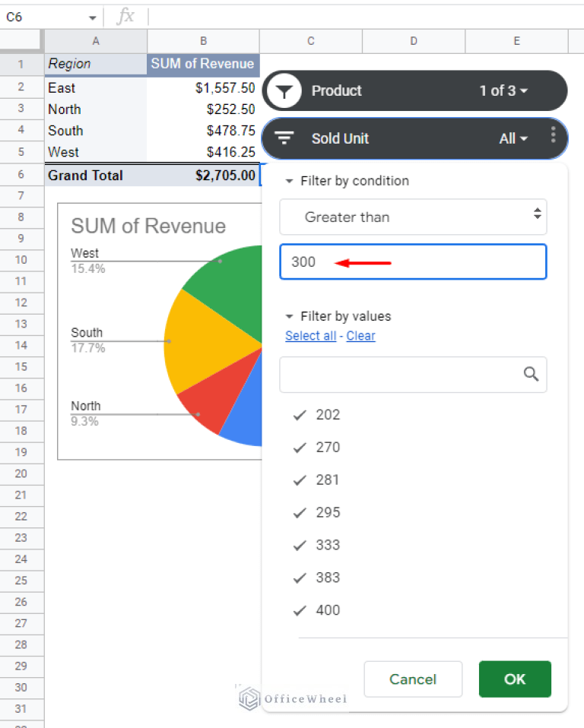The image size is (584, 728).
Task: Click the Clear link
Action: [360, 336]
